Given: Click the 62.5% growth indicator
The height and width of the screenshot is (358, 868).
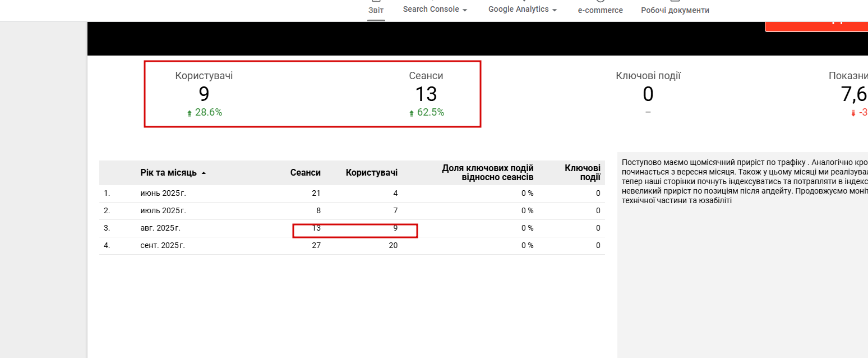Looking at the screenshot, I should [x=426, y=113].
